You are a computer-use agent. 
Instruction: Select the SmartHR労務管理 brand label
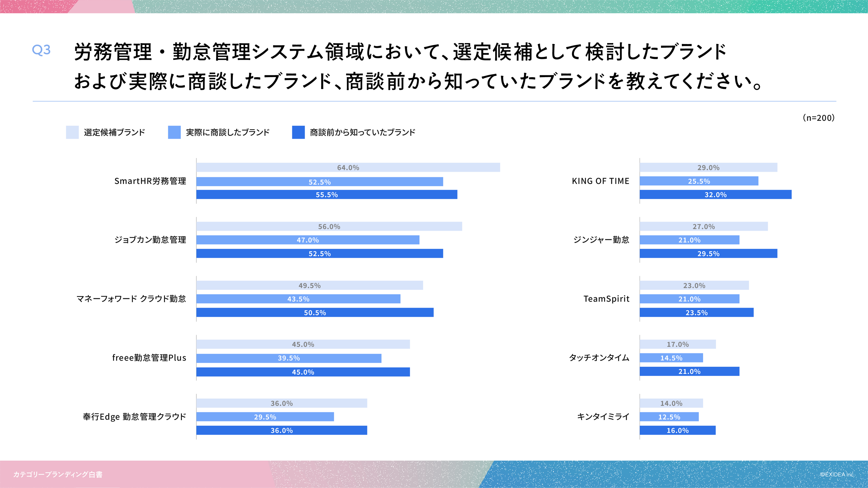[x=150, y=181]
